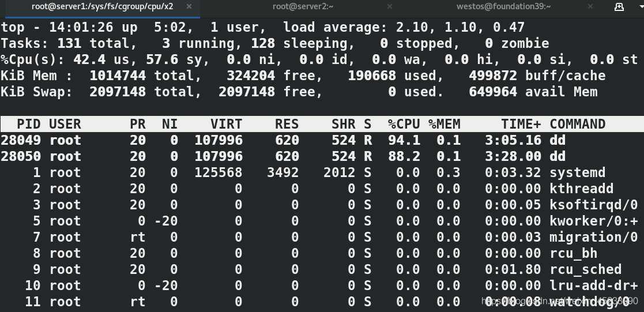Switch to the westos@foundation39 terminal tab
The height and width of the screenshot is (312, 644).
click(503, 6)
